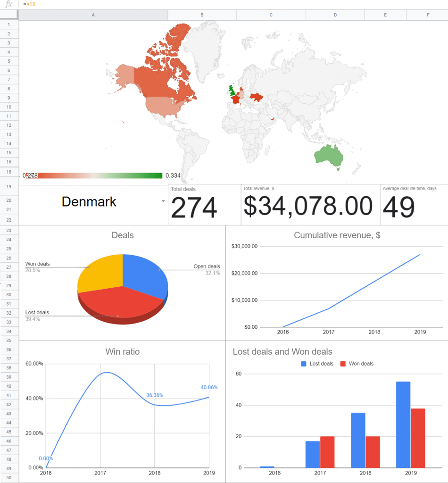Select column D header
Image resolution: width=448 pixels, height=483 pixels.
335,15
